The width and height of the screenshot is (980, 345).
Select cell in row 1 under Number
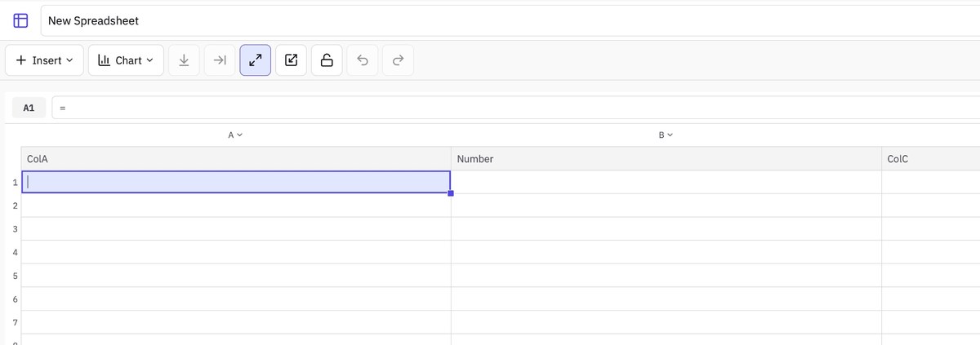coord(666,182)
